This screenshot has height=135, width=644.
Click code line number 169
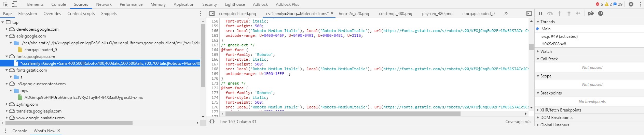coord(215,74)
